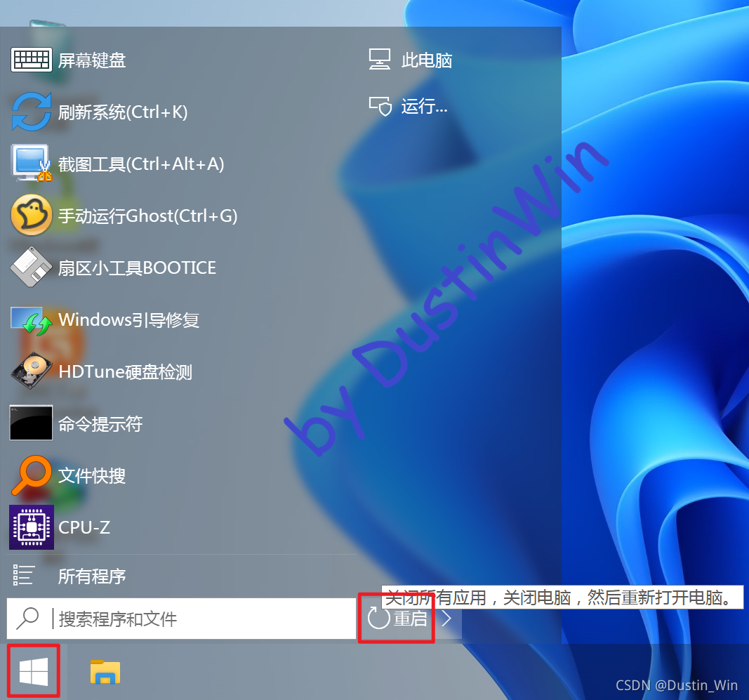Choose 手动运行Ghost(Ctrl+G) entry
The image size is (749, 700).
coord(147,216)
